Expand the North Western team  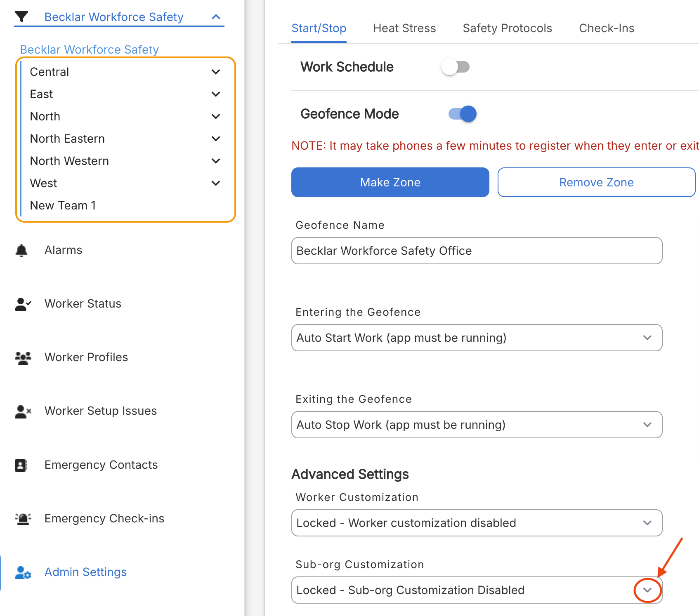[215, 161]
